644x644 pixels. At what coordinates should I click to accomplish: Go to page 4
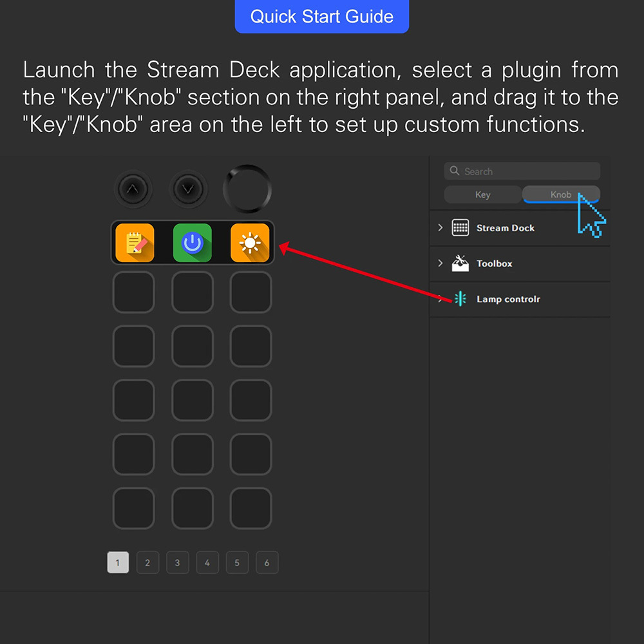click(207, 562)
